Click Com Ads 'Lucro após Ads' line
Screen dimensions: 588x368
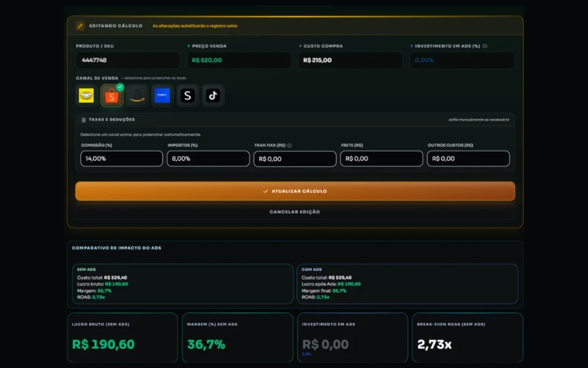[331, 284]
